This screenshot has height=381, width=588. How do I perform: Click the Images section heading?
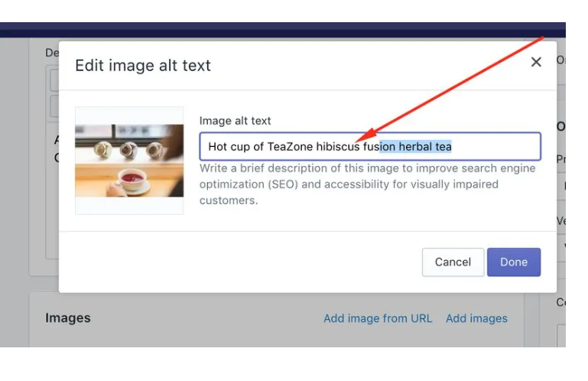click(x=68, y=318)
